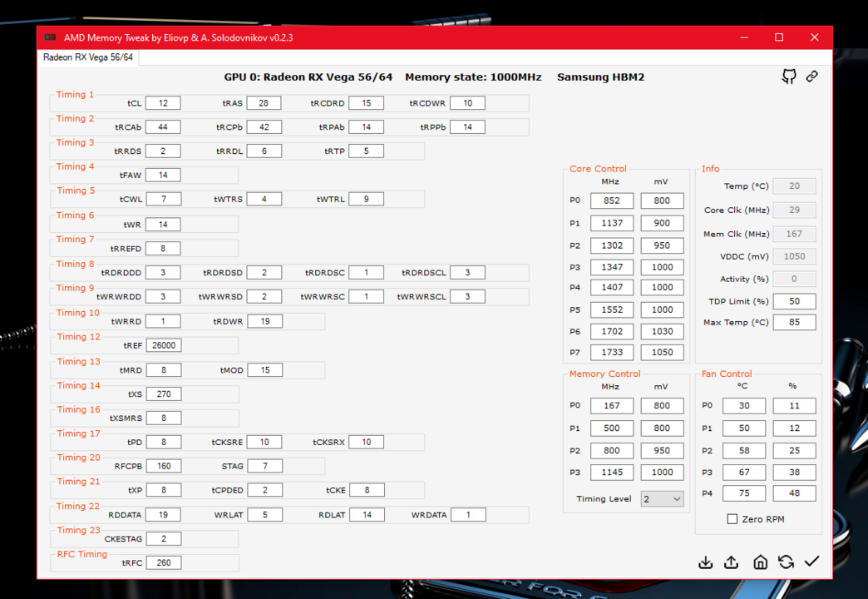Image resolution: width=868 pixels, height=599 pixels.
Task: Open the GitHub page icon
Action: click(789, 77)
